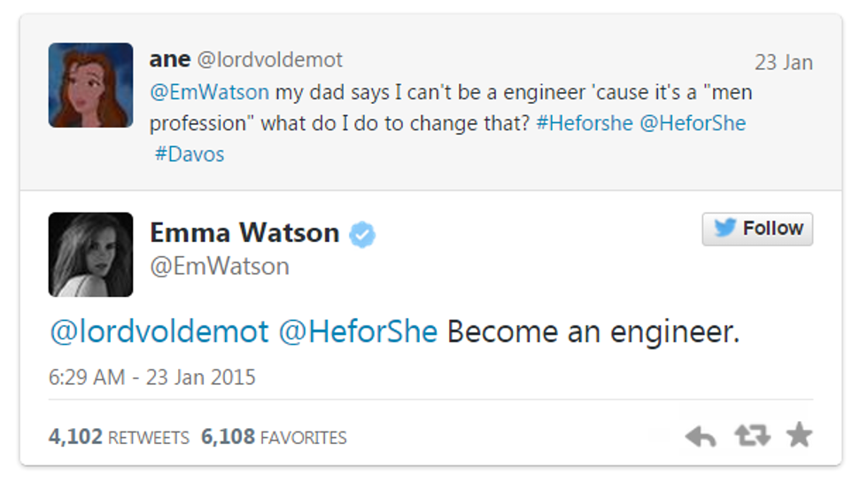Click @lordvoldemot handle next to ane
The height and width of the screenshot is (499, 868).
(269, 60)
